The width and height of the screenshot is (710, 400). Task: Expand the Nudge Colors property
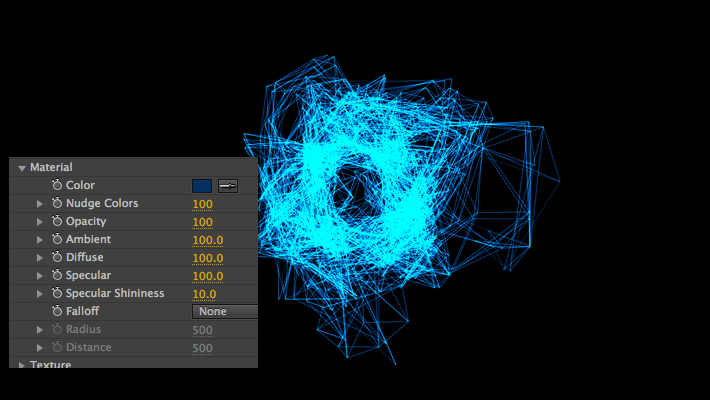[x=40, y=204]
